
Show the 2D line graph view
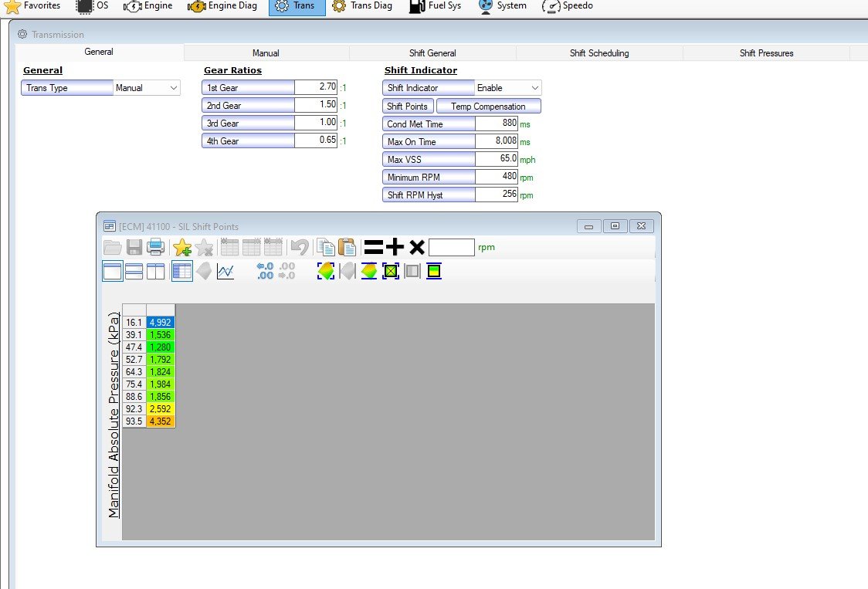click(225, 271)
